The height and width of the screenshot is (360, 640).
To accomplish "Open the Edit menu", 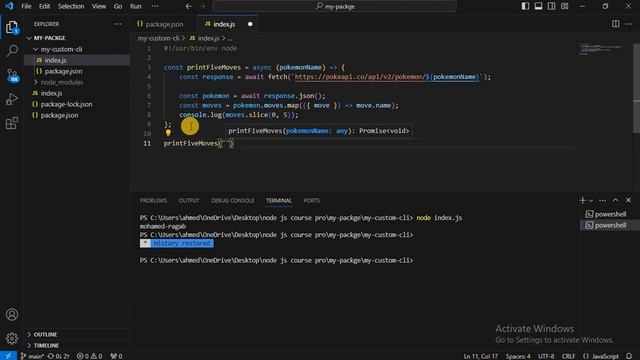I will (x=44, y=6).
